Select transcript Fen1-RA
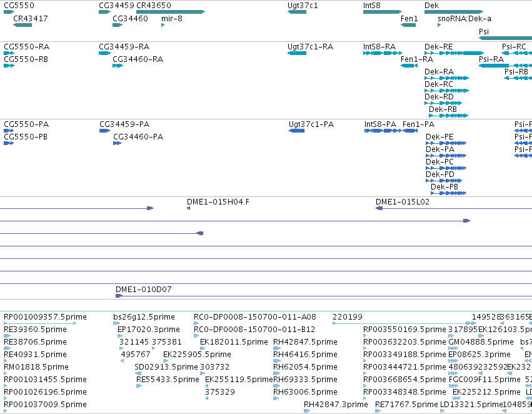This screenshot has width=532, height=414. click(409, 66)
